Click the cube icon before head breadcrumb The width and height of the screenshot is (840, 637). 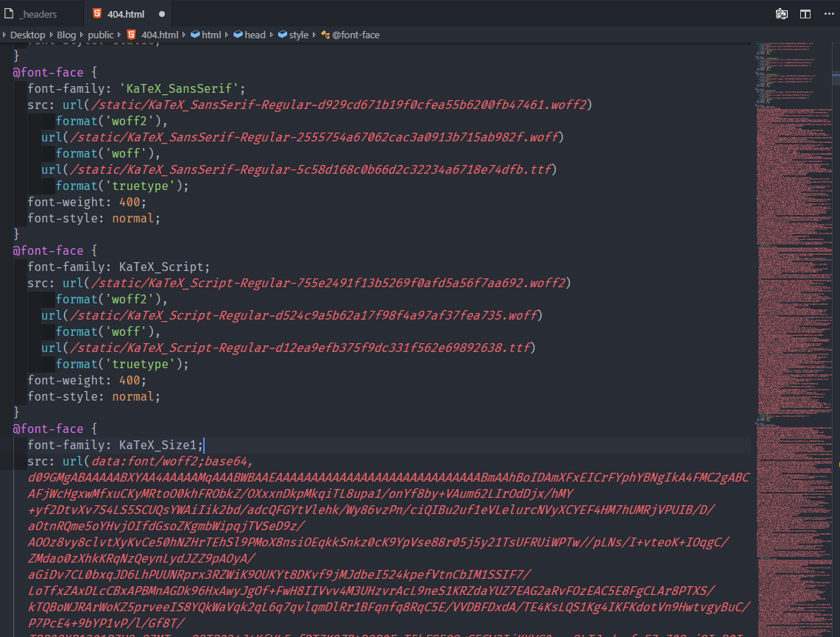(x=238, y=35)
